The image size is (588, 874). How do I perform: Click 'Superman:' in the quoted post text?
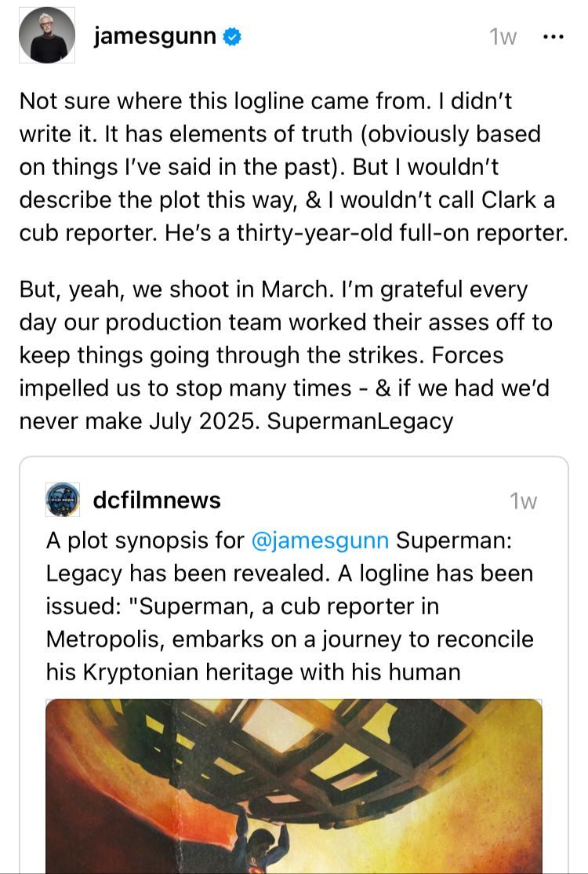coord(454,540)
